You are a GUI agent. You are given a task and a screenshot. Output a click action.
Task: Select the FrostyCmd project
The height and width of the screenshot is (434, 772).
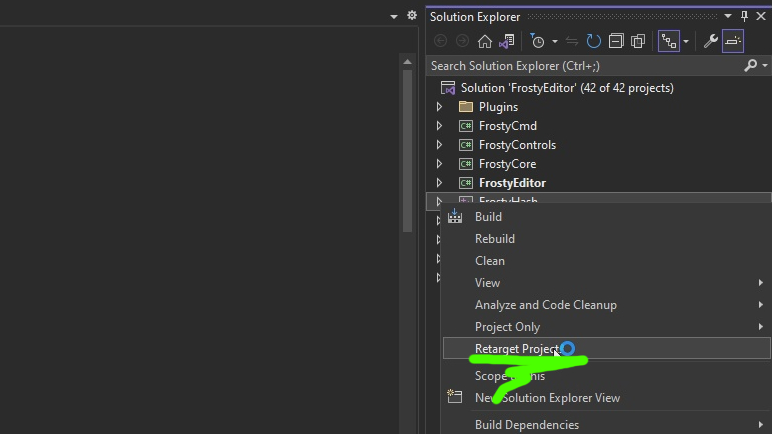508,126
